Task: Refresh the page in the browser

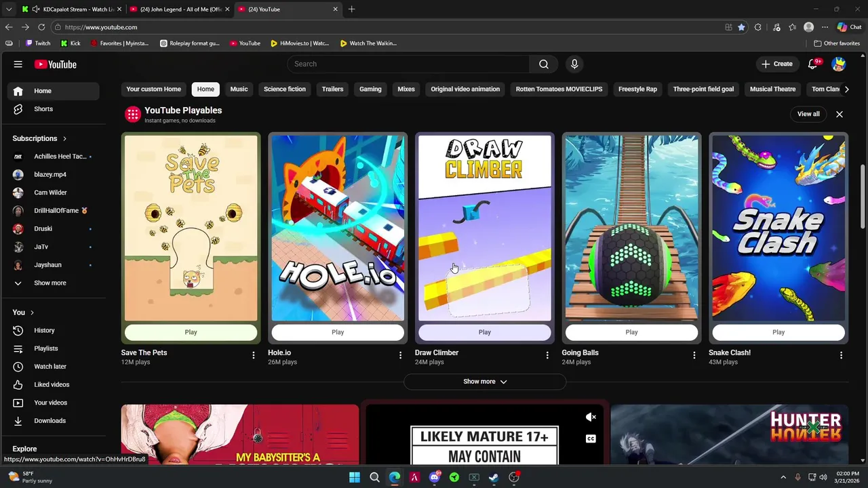Action: (x=41, y=27)
